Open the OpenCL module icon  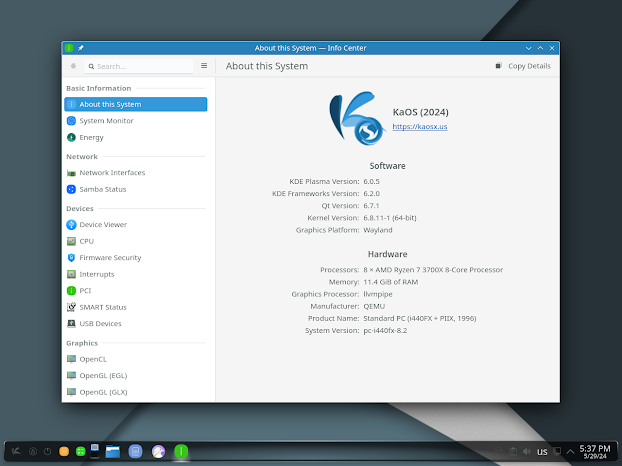pos(71,359)
